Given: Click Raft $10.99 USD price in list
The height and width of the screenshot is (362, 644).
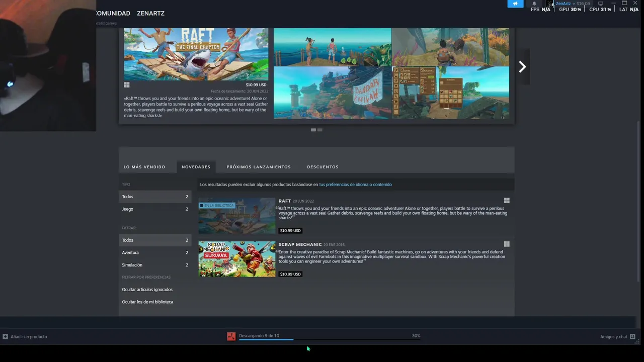Looking at the screenshot, I should coord(290,230).
